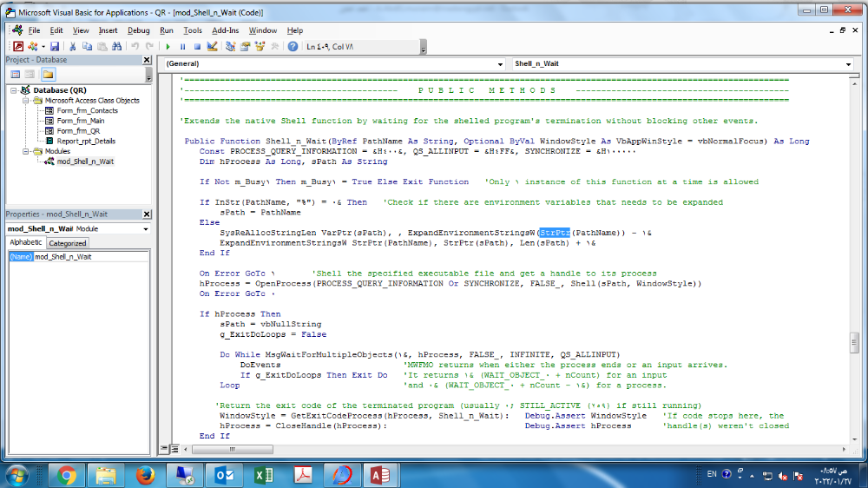Click the Break pause icon
The image size is (868, 488).
point(182,46)
